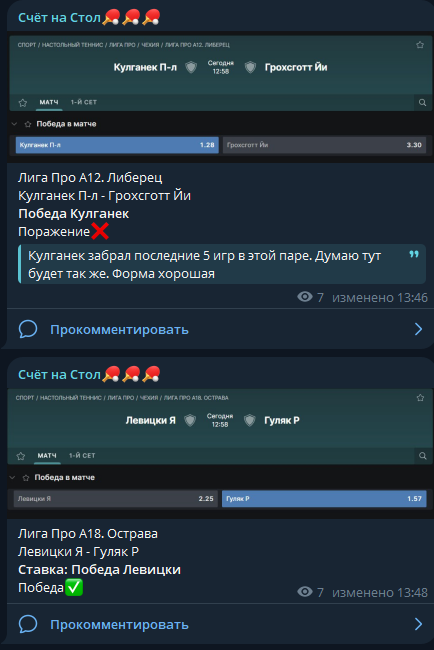This screenshot has height=650, width=434.
Task: Click comment bubble icon under Левицки post
Action: click(28, 624)
